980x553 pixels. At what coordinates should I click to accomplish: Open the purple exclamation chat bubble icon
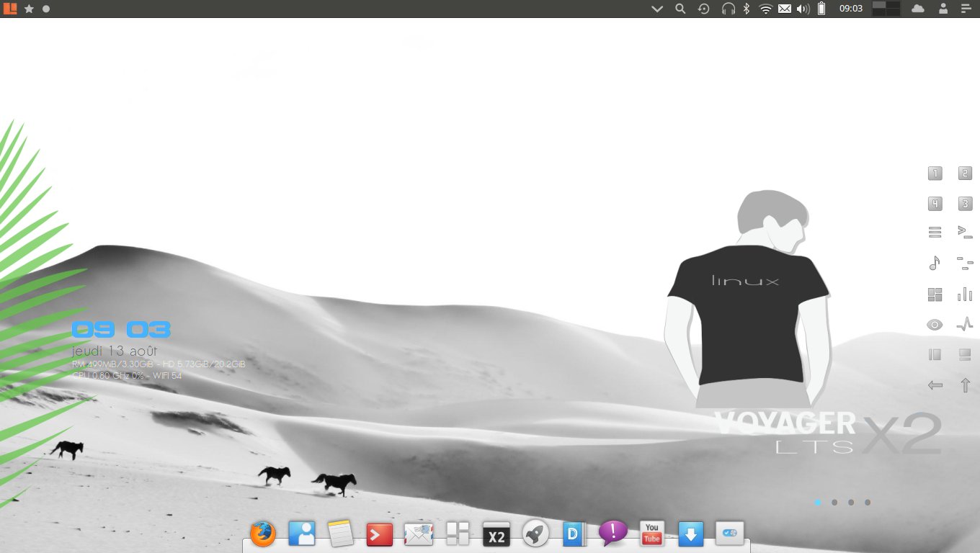pyautogui.click(x=613, y=533)
